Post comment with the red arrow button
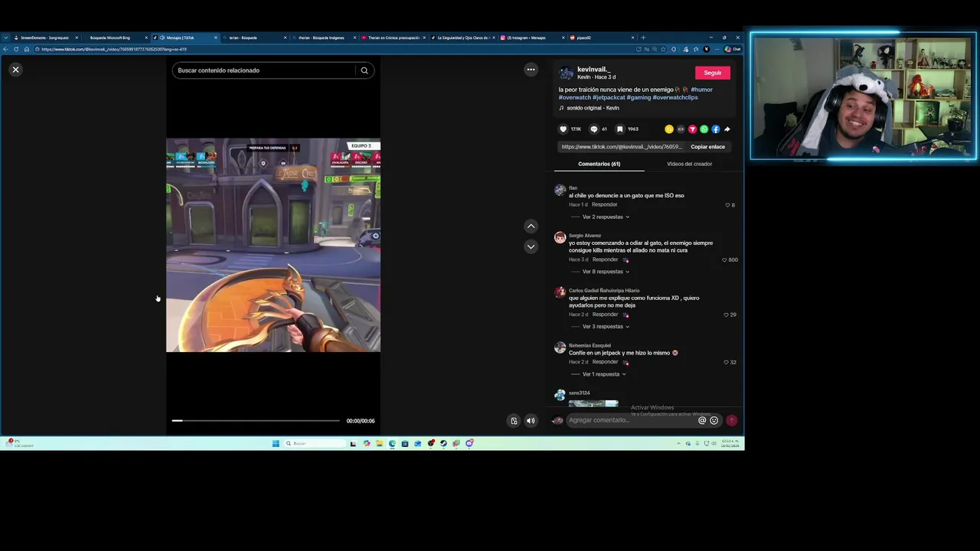Screen dimensions: 980x551 tap(732, 420)
